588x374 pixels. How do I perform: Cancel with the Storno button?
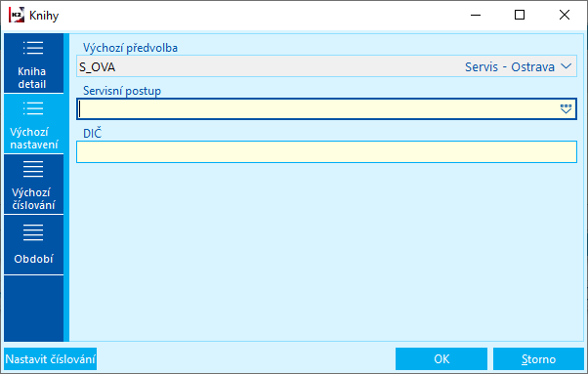pyautogui.click(x=538, y=359)
